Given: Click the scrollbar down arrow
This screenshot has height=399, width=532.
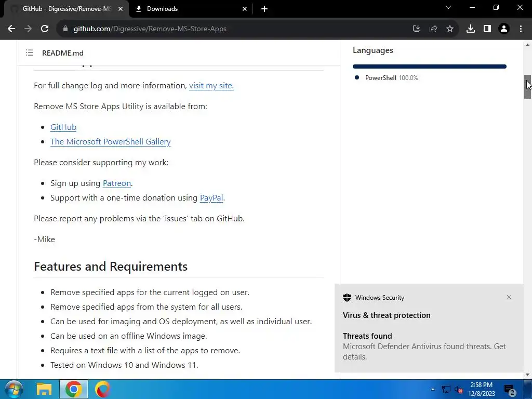Looking at the screenshot, I should [527, 375].
